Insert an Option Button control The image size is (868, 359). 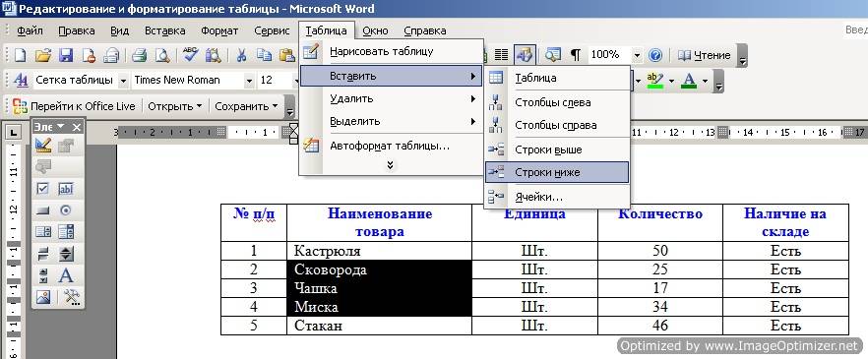[x=65, y=210]
